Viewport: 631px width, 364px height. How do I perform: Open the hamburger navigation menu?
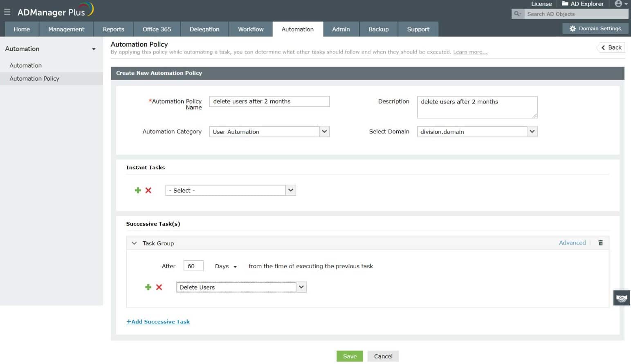coord(7,11)
